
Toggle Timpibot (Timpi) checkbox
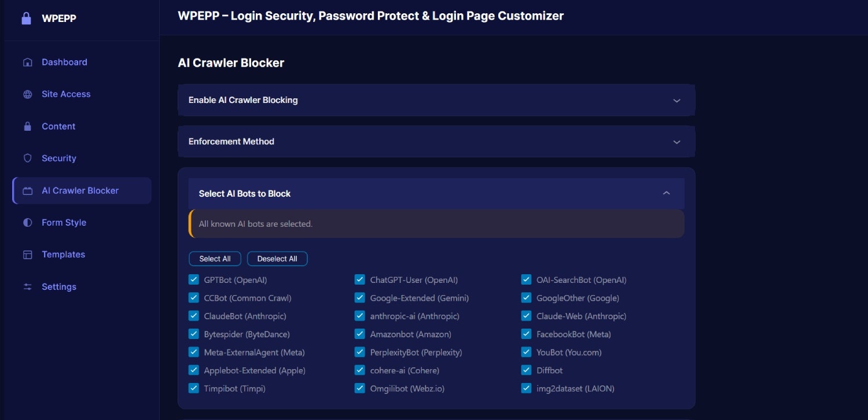click(x=194, y=388)
